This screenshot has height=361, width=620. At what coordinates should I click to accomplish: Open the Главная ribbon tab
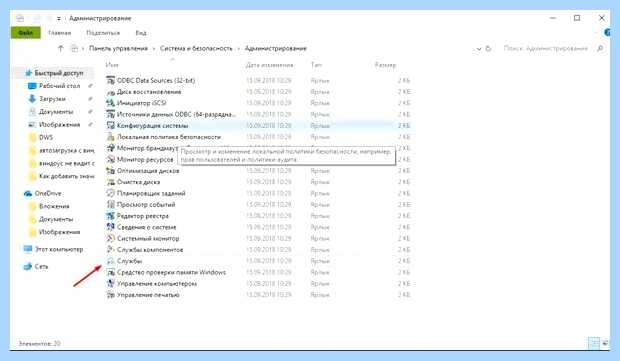click(59, 33)
